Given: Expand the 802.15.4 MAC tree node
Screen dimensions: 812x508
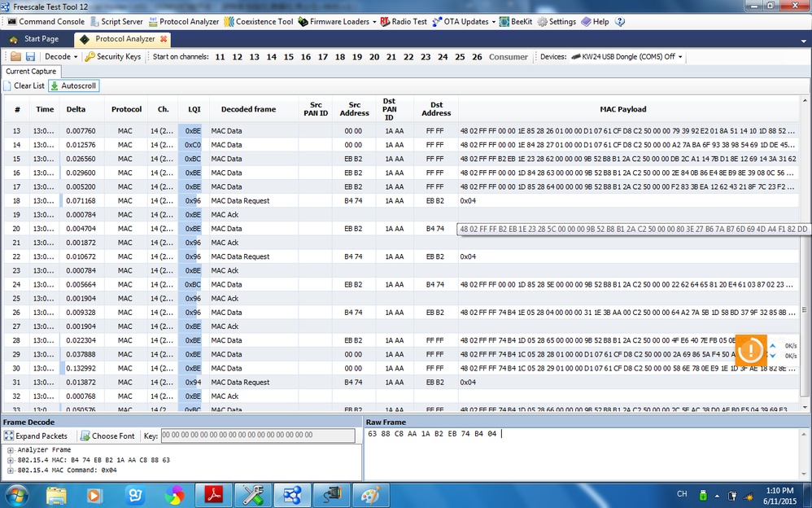Looking at the screenshot, I should tap(11, 460).
